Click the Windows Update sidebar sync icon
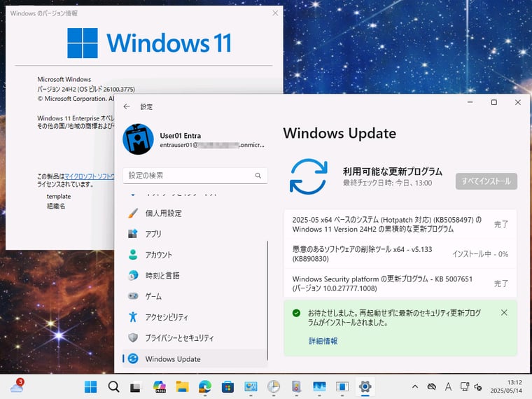Screen dimensions: 532x399 [133, 358]
